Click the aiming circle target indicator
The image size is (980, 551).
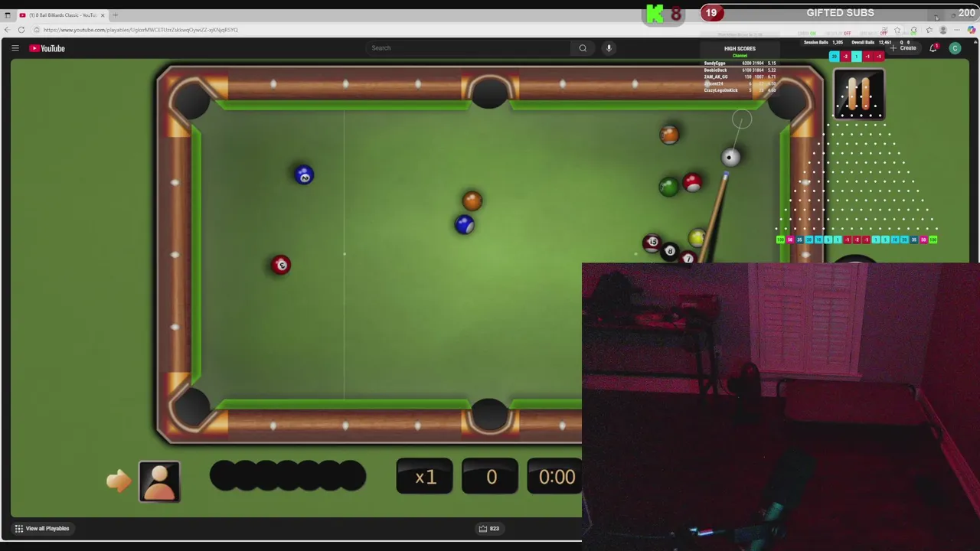point(742,119)
